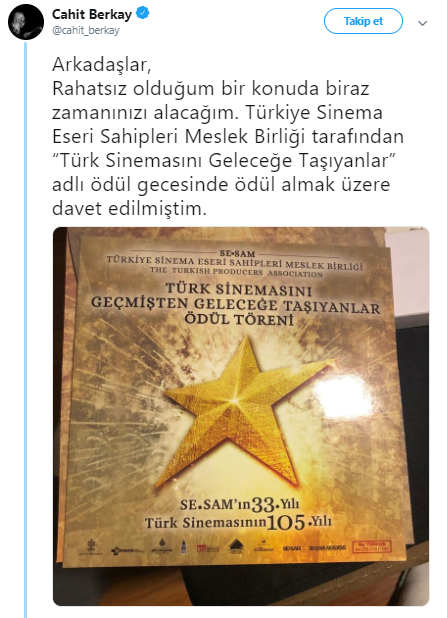The height and width of the screenshot is (618, 447).
Task: Click the Türk Sinemasının 105. Yılı text
Action: tap(238, 523)
